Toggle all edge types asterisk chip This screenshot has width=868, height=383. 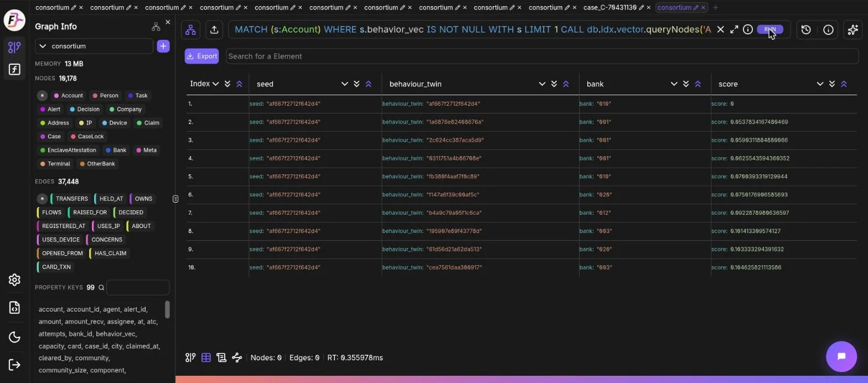coord(42,199)
